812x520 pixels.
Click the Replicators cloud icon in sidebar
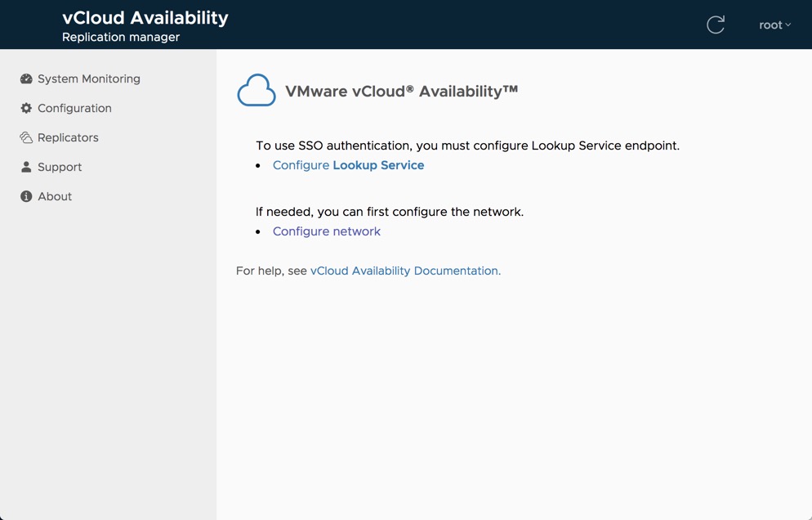click(26, 138)
